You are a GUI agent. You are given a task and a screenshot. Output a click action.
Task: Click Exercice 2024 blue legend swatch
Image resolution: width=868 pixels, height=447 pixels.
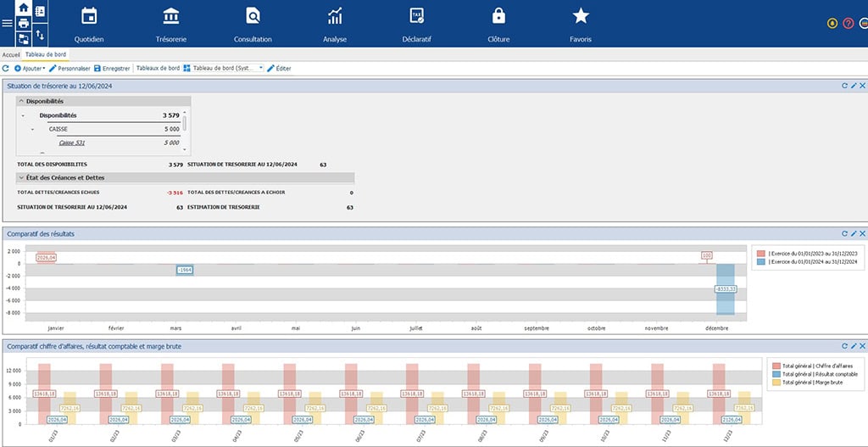[x=761, y=261]
